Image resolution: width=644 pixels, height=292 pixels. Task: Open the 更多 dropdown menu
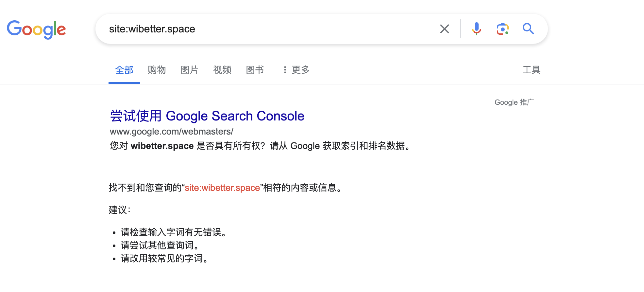[297, 70]
